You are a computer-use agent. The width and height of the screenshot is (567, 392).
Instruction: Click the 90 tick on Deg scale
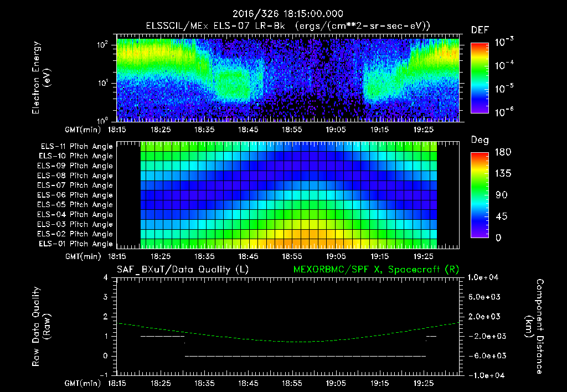coord(502,195)
